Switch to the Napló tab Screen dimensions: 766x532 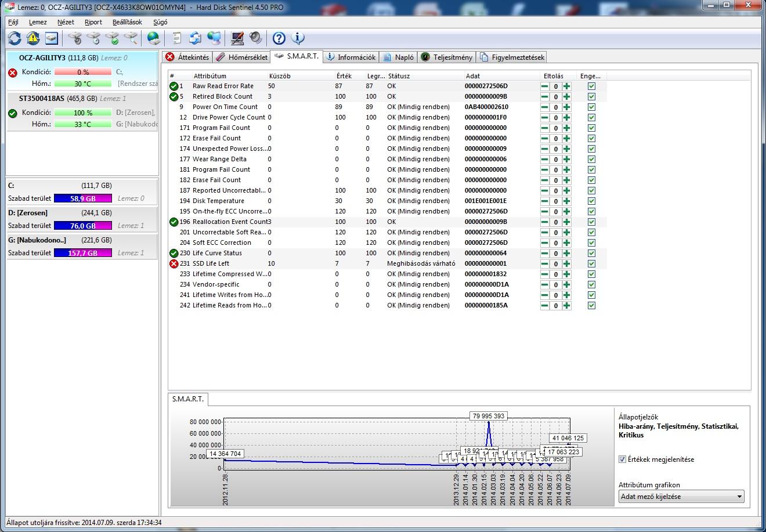(399, 57)
